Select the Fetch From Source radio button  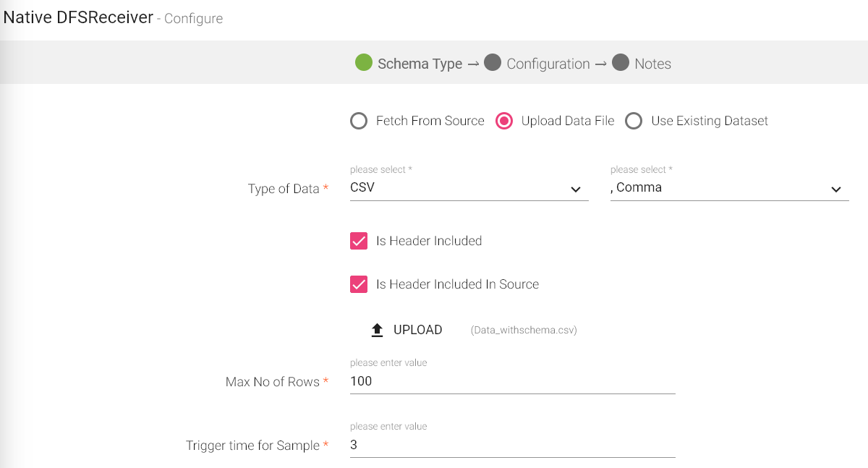tap(359, 121)
